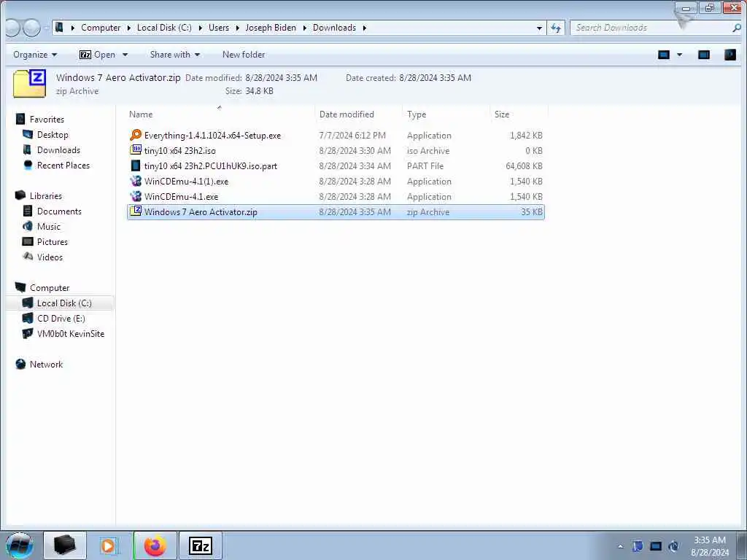This screenshot has height=560, width=747.
Task: Select Network in navigation pane
Action: click(46, 365)
